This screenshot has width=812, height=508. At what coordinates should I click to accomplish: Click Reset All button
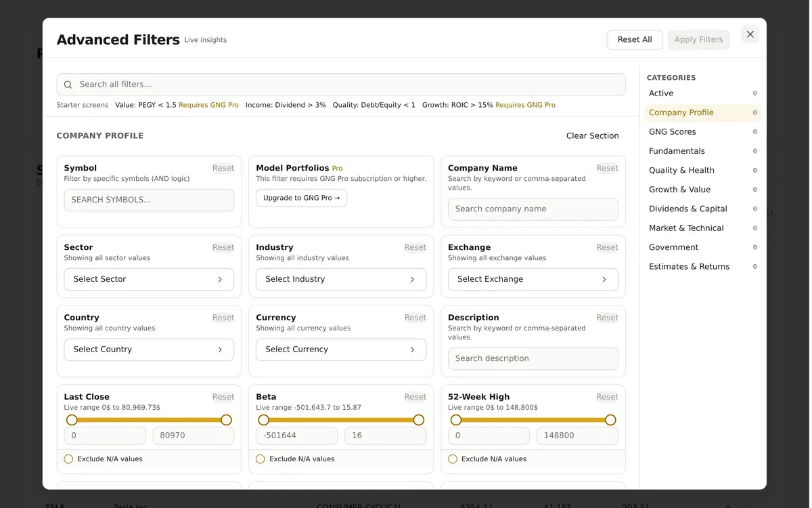coord(635,40)
